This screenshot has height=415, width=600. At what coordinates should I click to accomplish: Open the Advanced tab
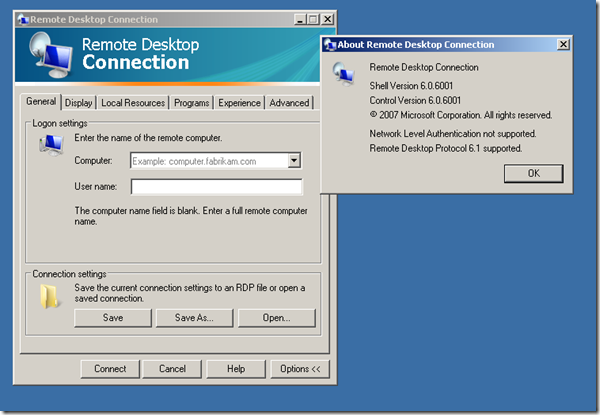pyautogui.click(x=289, y=103)
